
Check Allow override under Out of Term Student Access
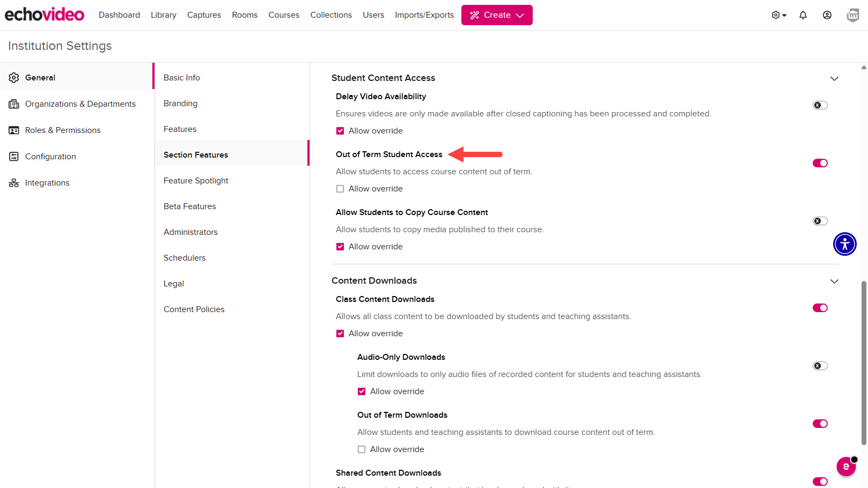(340, 189)
